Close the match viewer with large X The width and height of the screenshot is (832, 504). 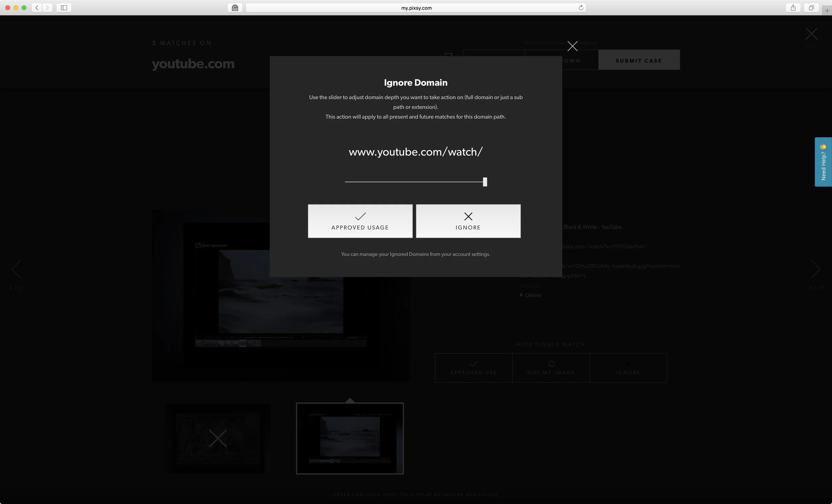click(x=811, y=34)
